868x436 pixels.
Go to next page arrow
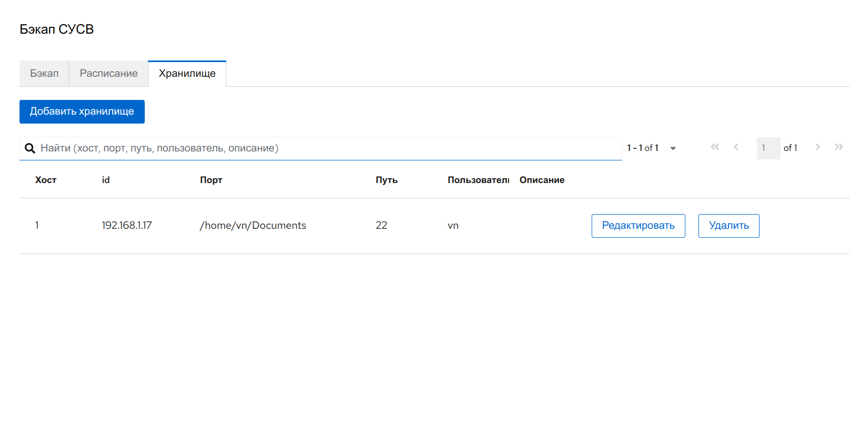(x=817, y=147)
